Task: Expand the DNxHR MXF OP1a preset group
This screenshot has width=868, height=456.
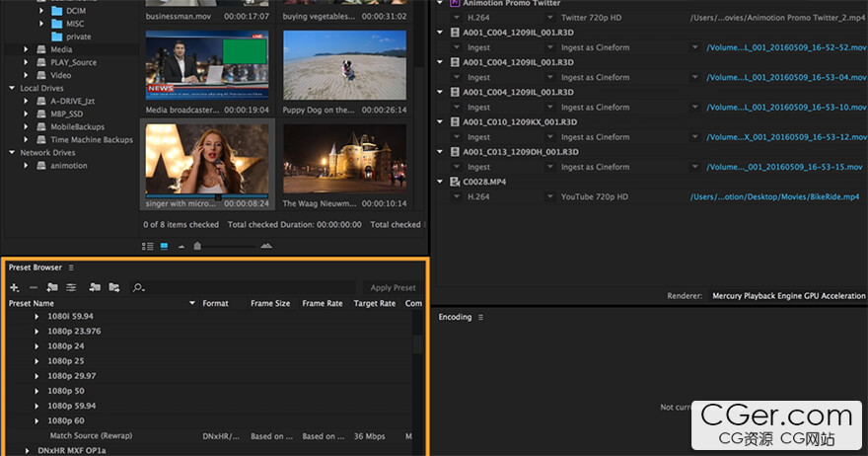Action: click(27, 450)
